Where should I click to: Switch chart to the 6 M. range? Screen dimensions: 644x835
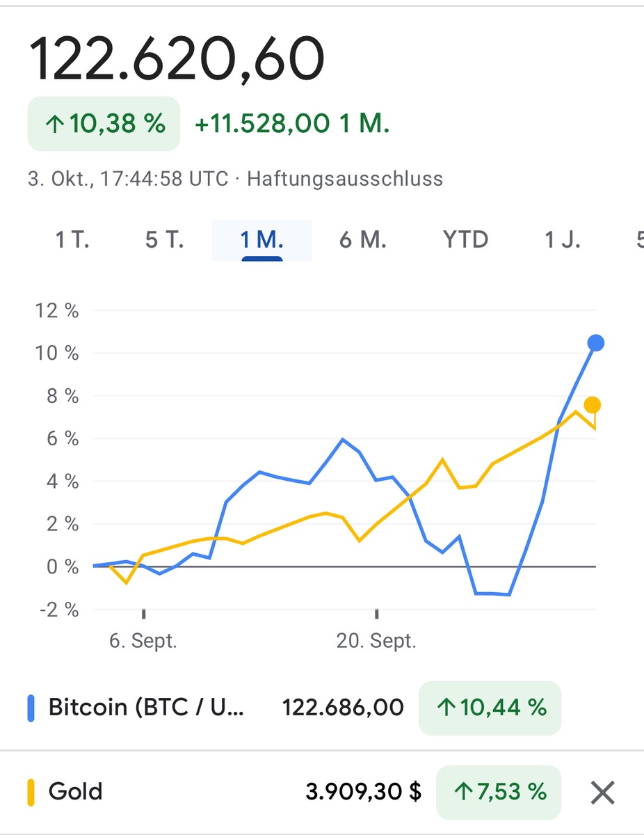coord(363,240)
